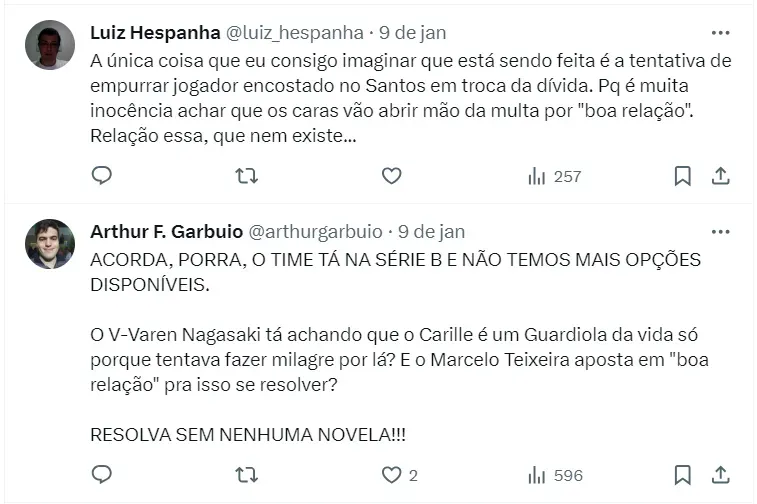Open more options for Arthur Garbuio's tweet
This screenshot has width=757, height=504.
(719, 230)
